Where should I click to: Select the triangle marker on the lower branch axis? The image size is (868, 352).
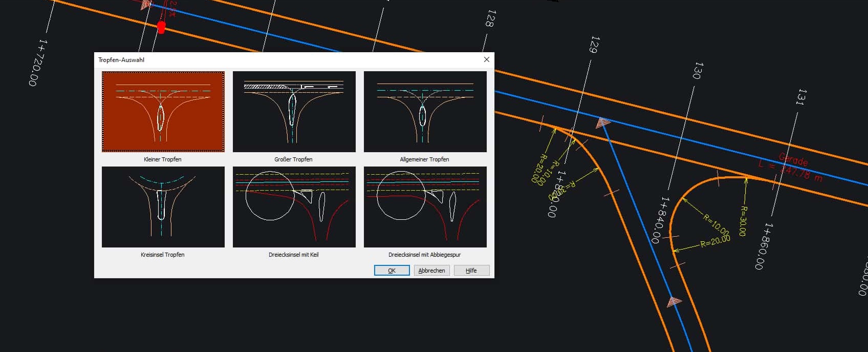coord(674,302)
